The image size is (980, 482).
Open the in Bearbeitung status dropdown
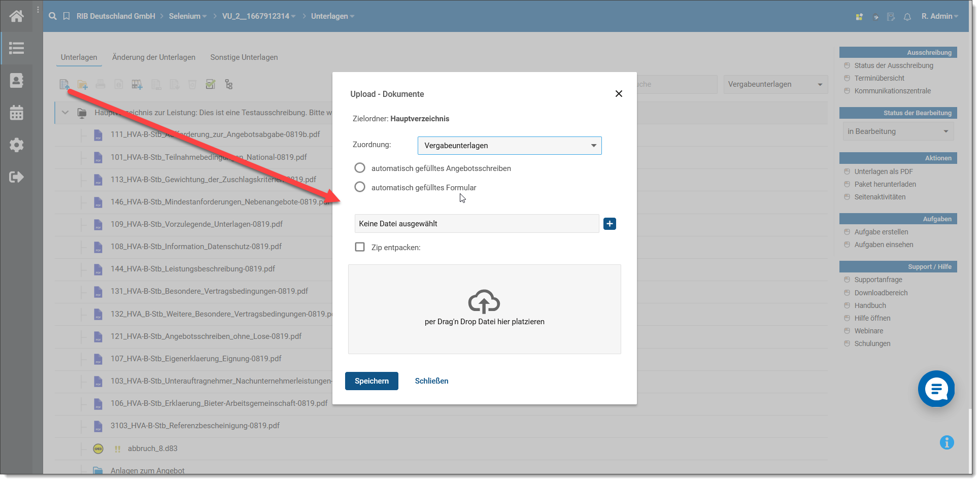tap(898, 131)
